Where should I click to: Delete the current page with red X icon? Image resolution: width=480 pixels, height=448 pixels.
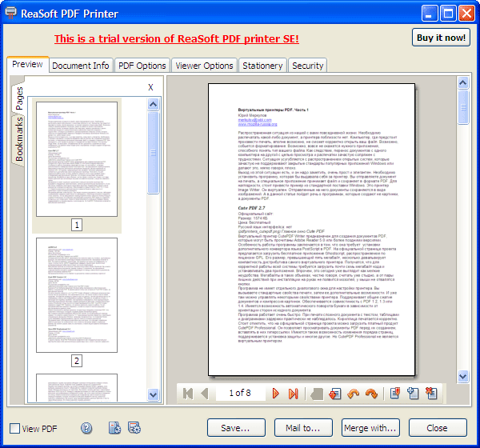point(431,393)
